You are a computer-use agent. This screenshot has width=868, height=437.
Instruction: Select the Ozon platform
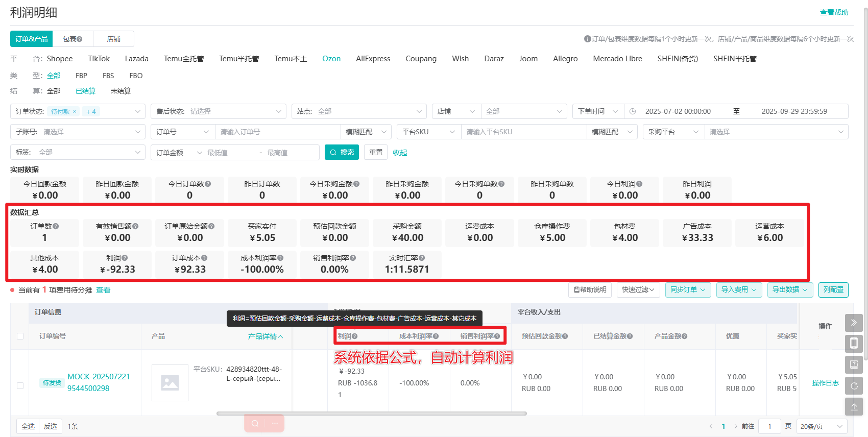(x=331, y=59)
